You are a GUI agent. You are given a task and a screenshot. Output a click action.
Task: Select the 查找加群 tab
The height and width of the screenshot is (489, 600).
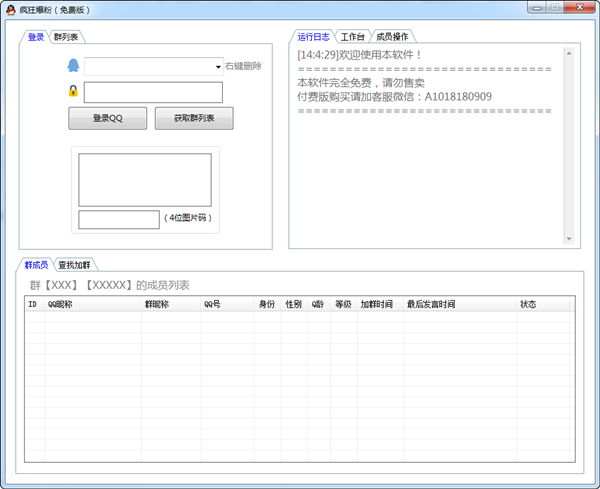coord(74,265)
